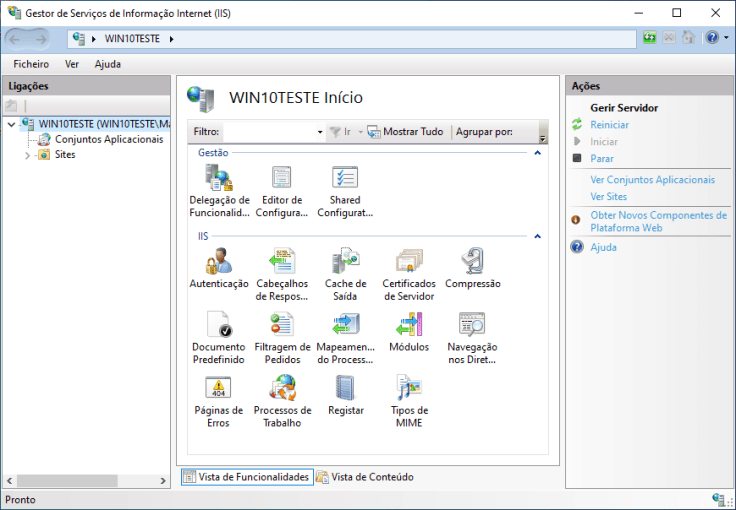The image size is (736, 510).
Task: Click inside the Filtro text field
Action: click(x=268, y=132)
